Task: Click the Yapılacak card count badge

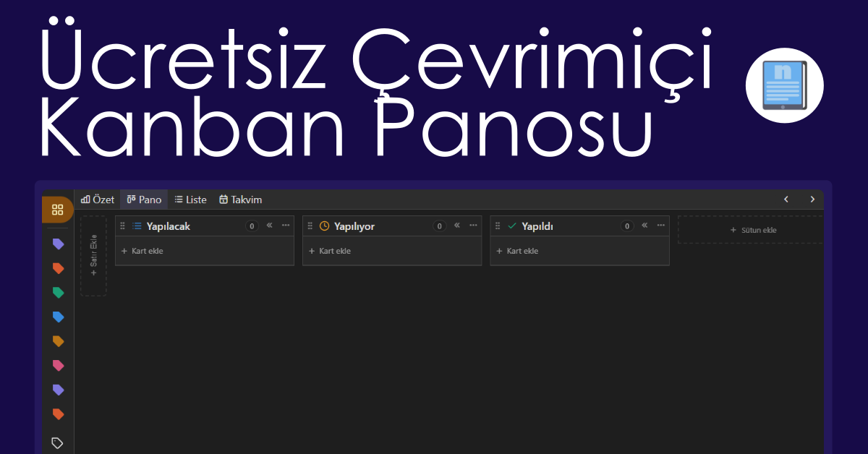Action: pyautogui.click(x=252, y=226)
